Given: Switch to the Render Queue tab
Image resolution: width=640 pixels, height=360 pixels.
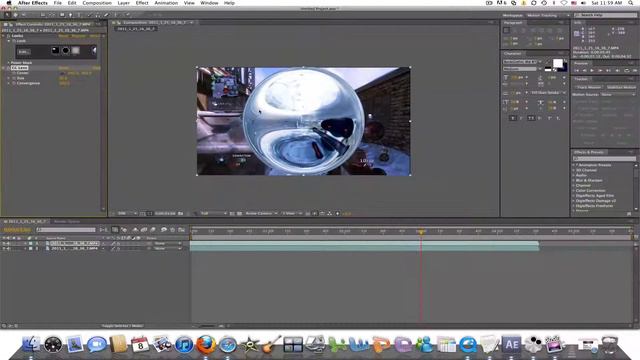Looking at the screenshot, I should [x=67, y=222].
